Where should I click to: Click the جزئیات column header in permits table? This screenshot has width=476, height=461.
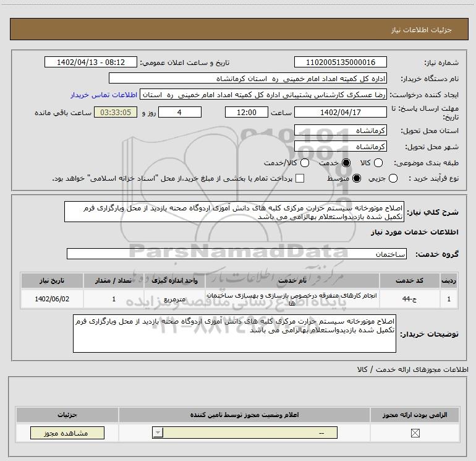67,415
